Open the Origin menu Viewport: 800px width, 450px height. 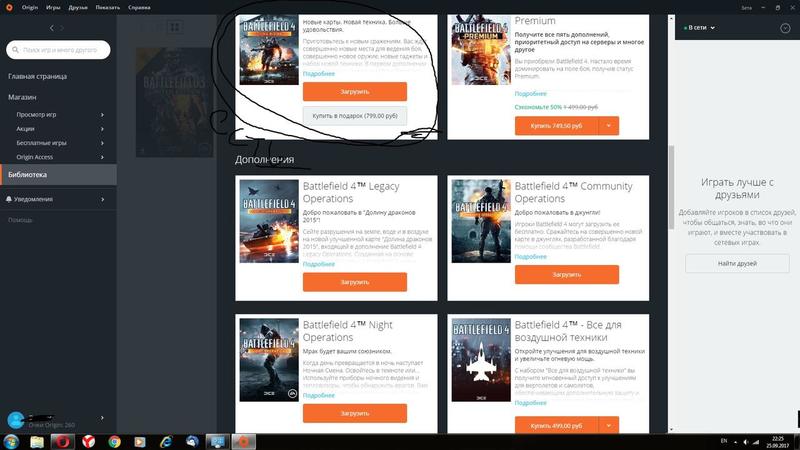pyautogui.click(x=30, y=7)
